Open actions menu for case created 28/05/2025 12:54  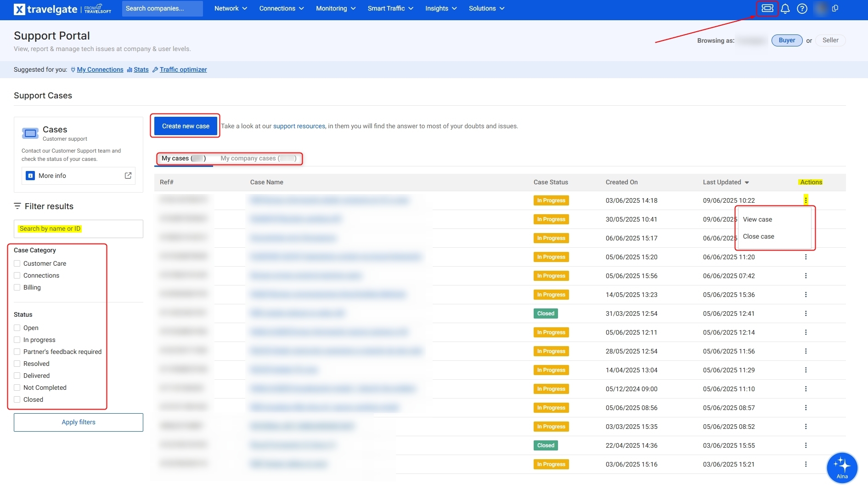(806, 351)
